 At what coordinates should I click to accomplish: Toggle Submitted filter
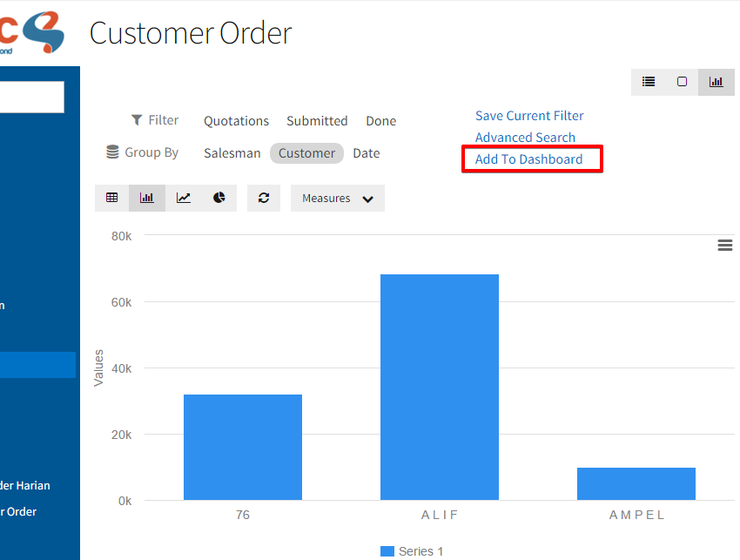317,121
